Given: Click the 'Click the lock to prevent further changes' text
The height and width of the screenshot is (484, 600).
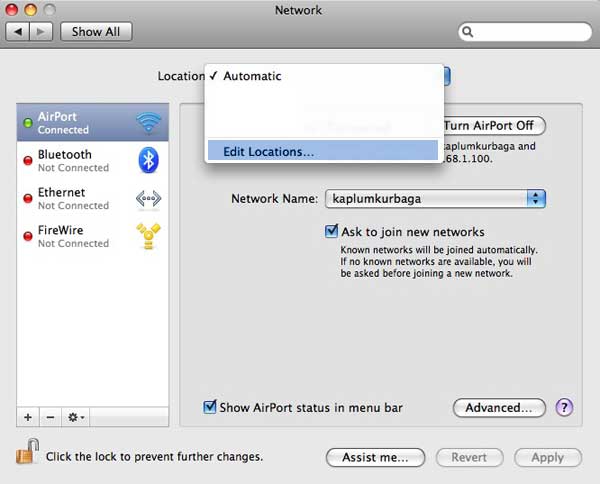Looking at the screenshot, I should point(155,456).
